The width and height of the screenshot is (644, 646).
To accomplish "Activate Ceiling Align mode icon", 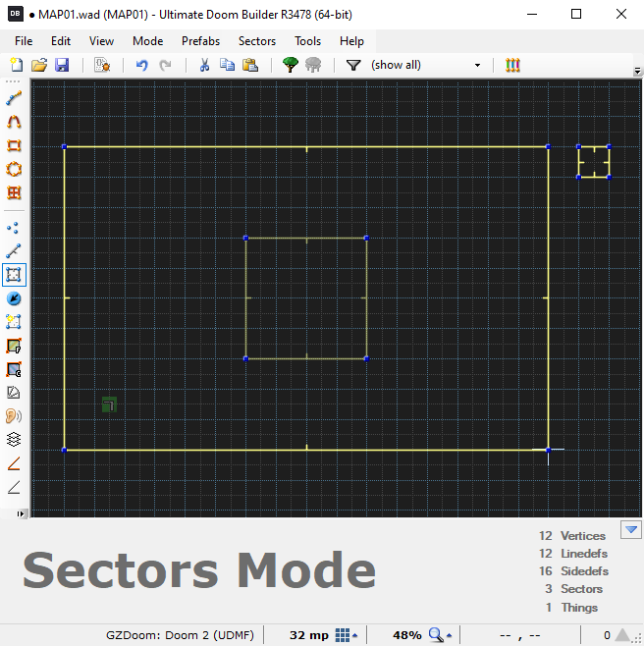I will [14, 369].
